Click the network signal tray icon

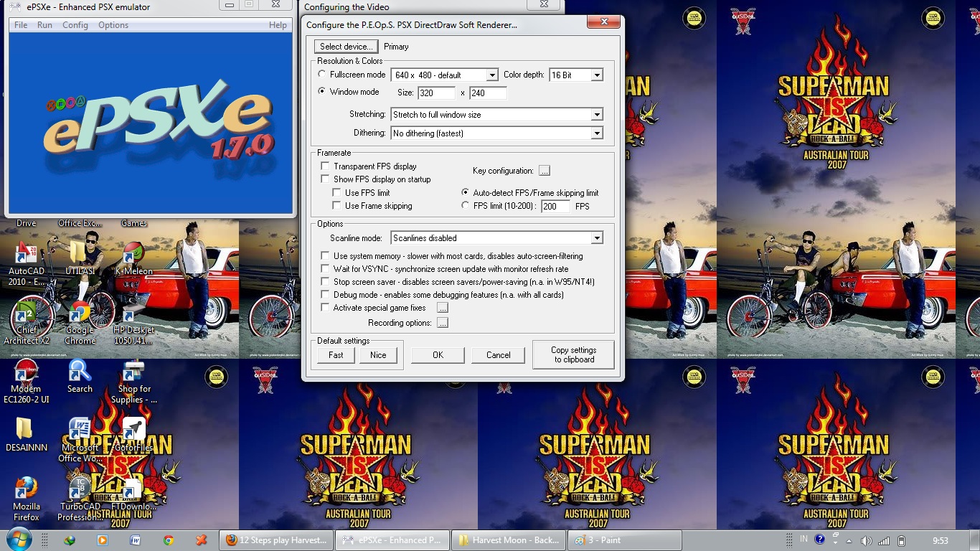pyautogui.click(x=884, y=540)
